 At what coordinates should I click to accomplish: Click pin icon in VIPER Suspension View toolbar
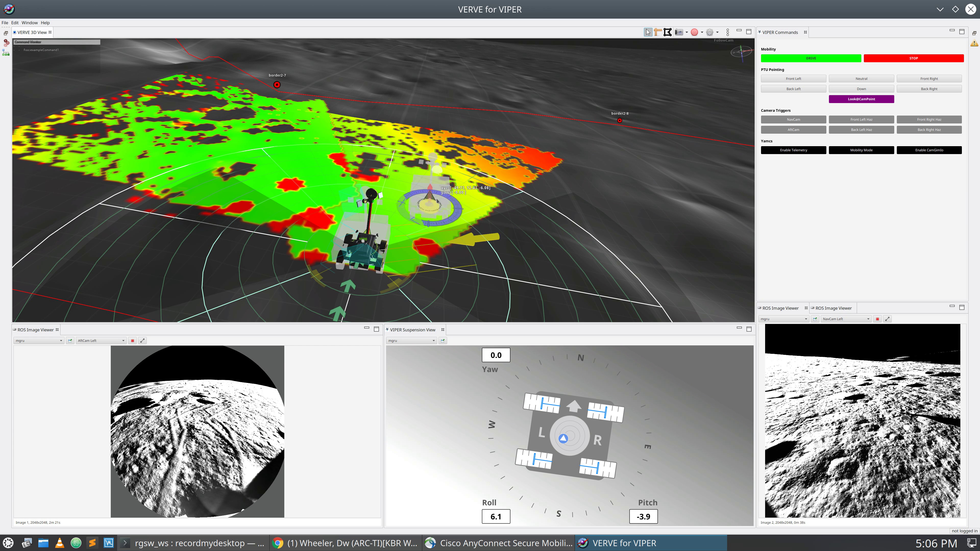coord(443,341)
